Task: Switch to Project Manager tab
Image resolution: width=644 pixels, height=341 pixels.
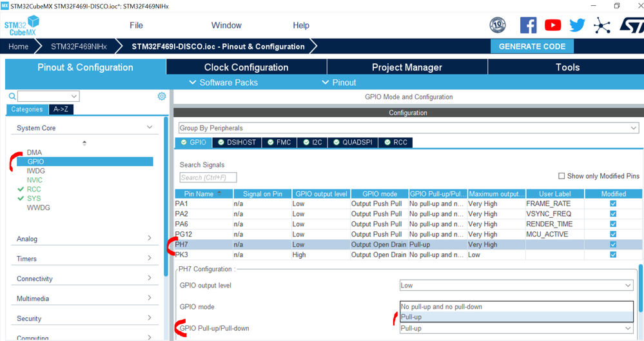Action: (x=407, y=67)
